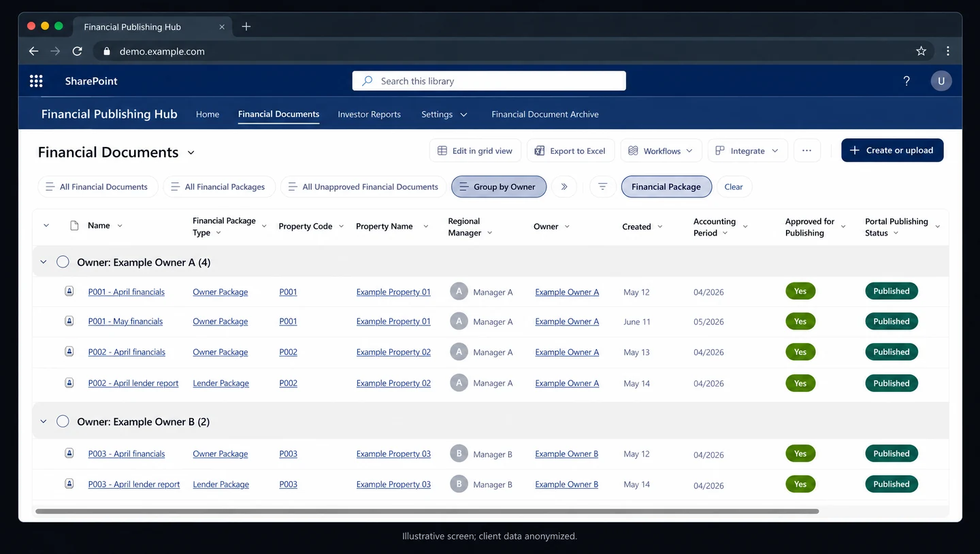Click file icon for P002 - April lender report

(x=69, y=382)
